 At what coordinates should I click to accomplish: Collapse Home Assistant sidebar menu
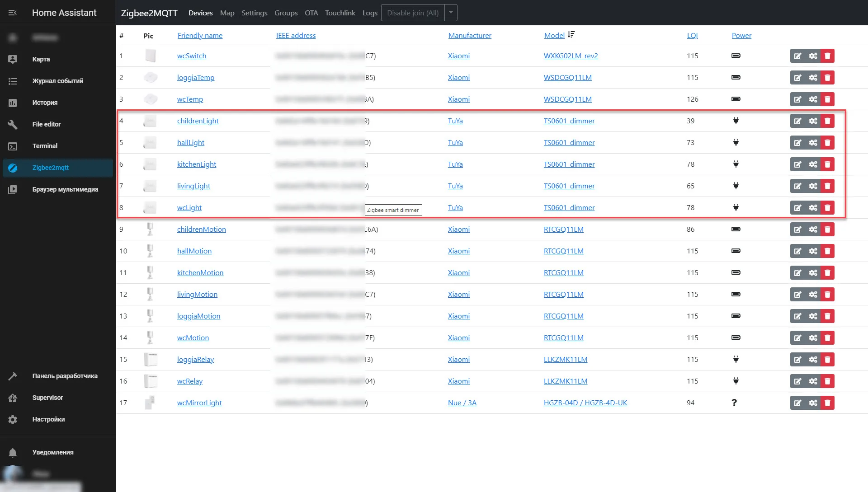(x=13, y=13)
